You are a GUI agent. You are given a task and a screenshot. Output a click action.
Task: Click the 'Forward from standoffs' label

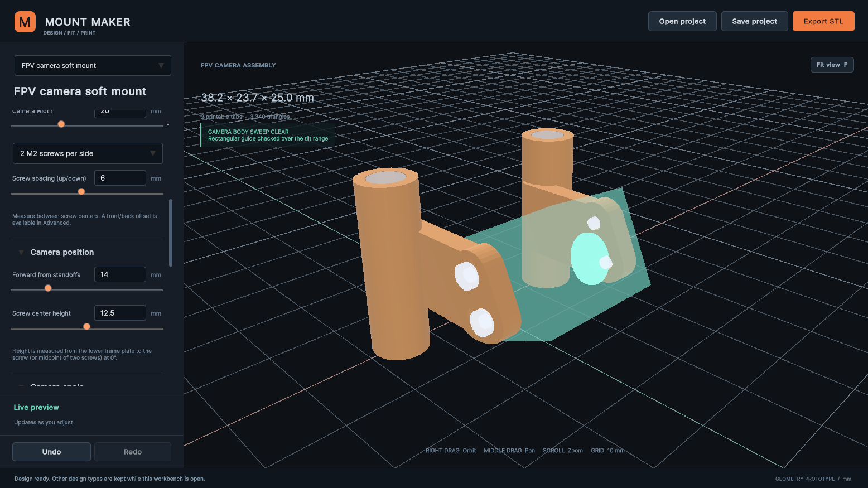click(x=46, y=275)
